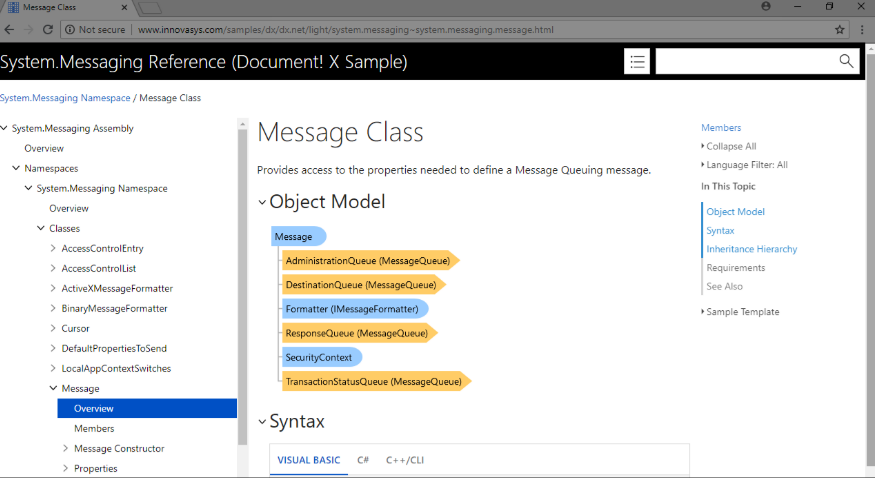Open Formatter (IMessageFormatter) diagram node

(355, 309)
